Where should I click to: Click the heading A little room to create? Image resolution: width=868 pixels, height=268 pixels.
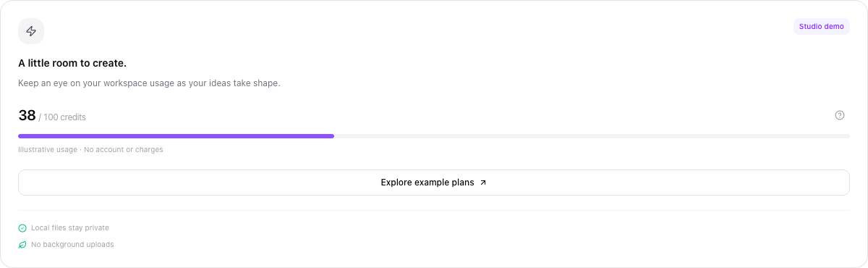point(72,63)
